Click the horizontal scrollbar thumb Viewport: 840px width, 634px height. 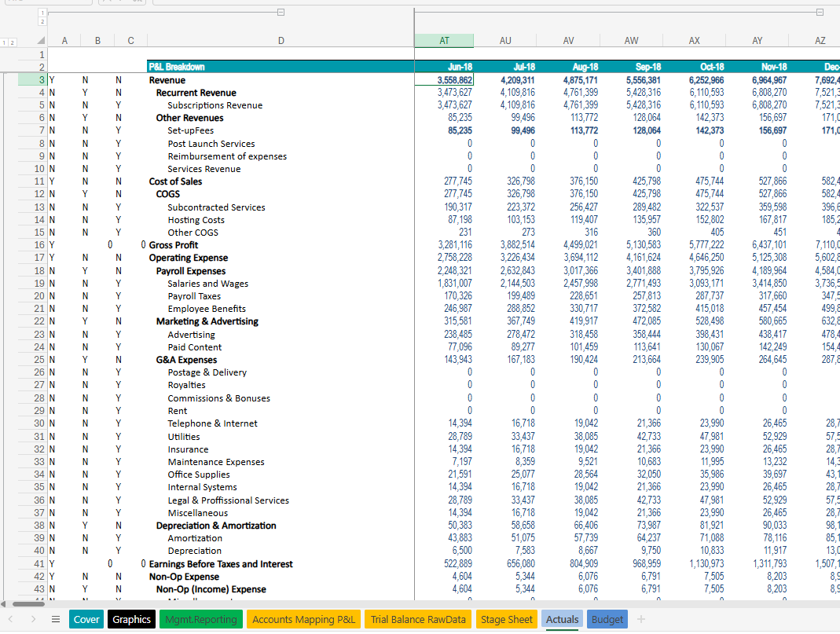coord(29,604)
